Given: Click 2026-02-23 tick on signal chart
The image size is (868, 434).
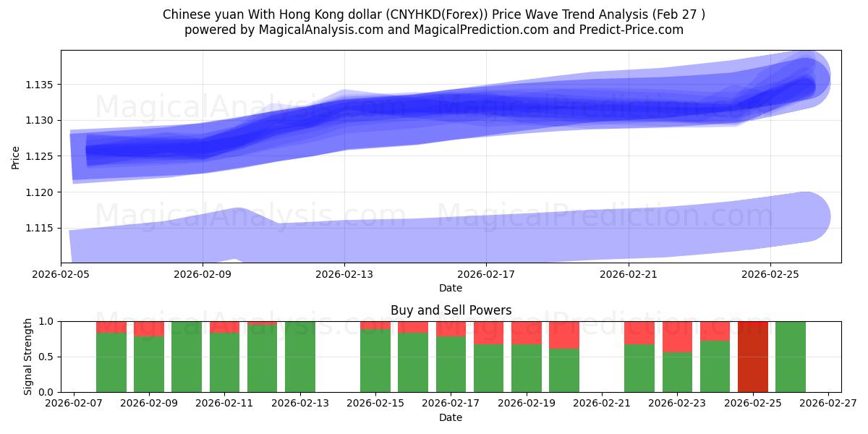Looking at the screenshot, I should (x=677, y=404).
